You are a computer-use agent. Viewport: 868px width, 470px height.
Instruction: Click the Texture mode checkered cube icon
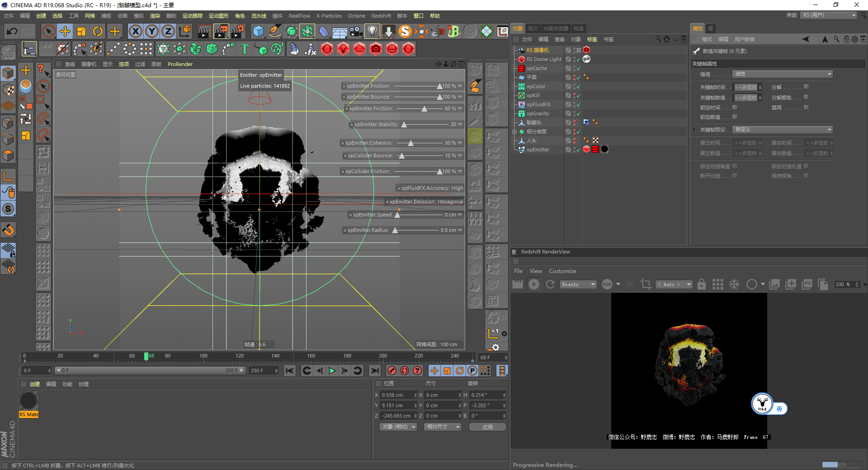(8, 89)
